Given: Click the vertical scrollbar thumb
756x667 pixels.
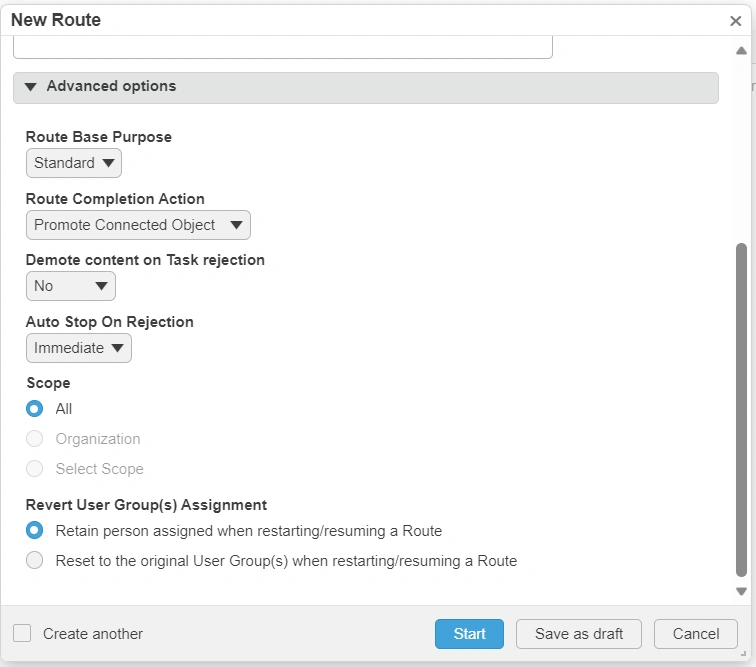Looking at the screenshot, I should [741, 410].
